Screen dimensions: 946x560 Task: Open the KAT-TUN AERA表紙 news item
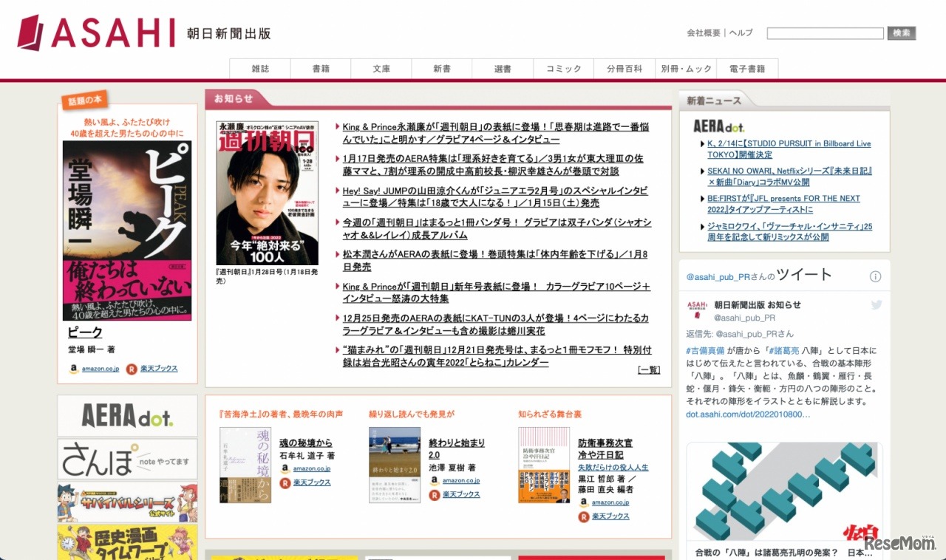coord(495,324)
